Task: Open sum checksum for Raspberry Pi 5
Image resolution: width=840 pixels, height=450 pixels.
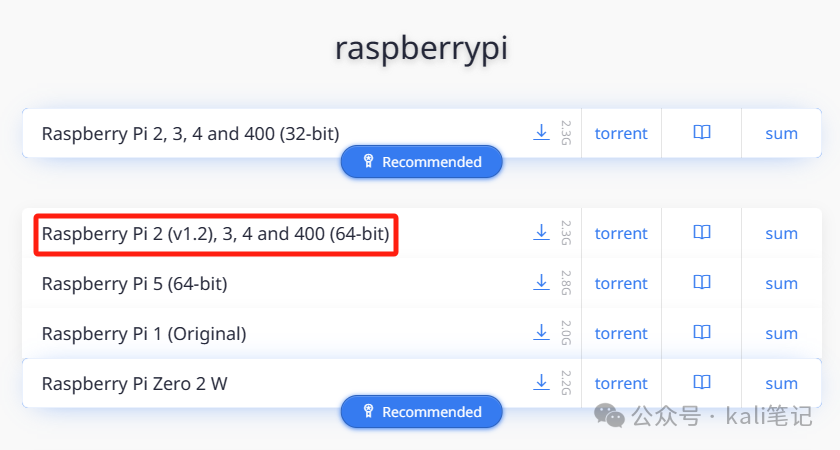Action: tap(782, 283)
